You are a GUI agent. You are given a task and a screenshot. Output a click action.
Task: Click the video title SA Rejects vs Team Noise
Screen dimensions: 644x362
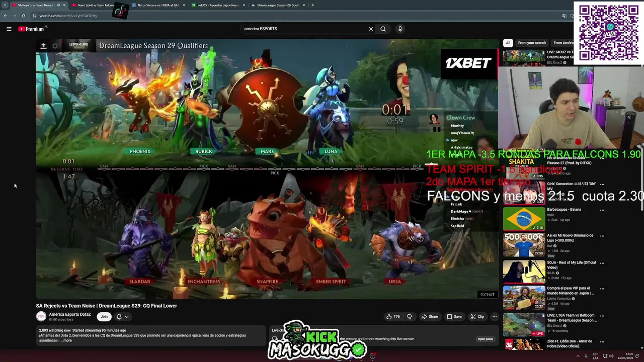point(106,306)
